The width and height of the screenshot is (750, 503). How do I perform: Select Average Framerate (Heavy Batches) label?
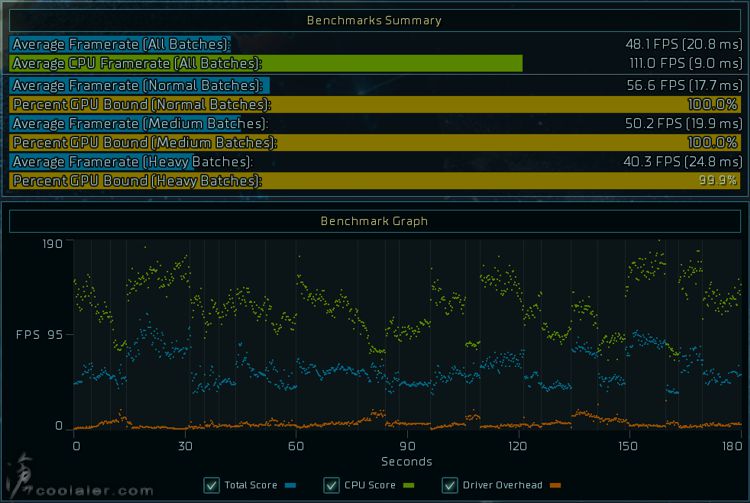(132, 162)
